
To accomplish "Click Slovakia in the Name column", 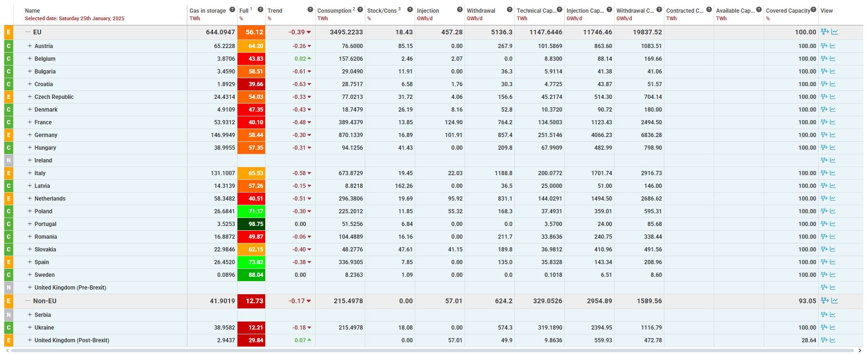I will (x=45, y=250).
